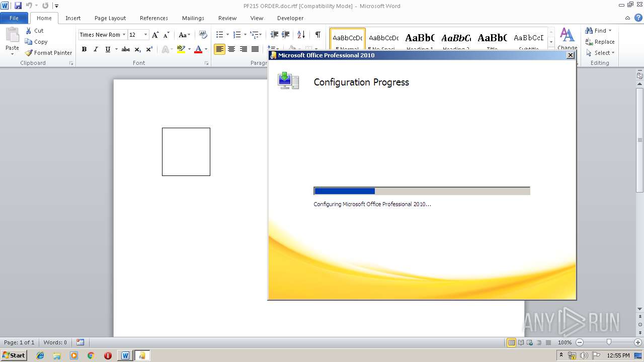Switch to the Developer tab
Screen dimensions: 644x362
coord(290,18)
